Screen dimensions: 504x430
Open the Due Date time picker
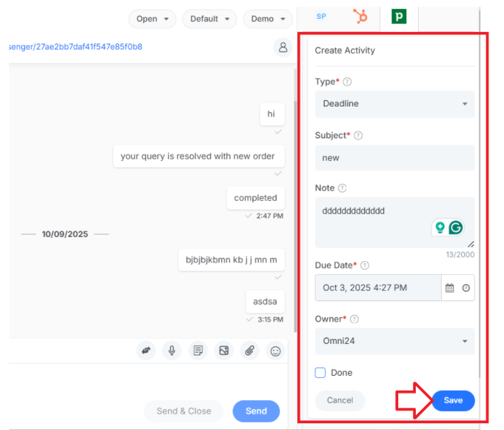pyautogui.click(x=466, y=288)
